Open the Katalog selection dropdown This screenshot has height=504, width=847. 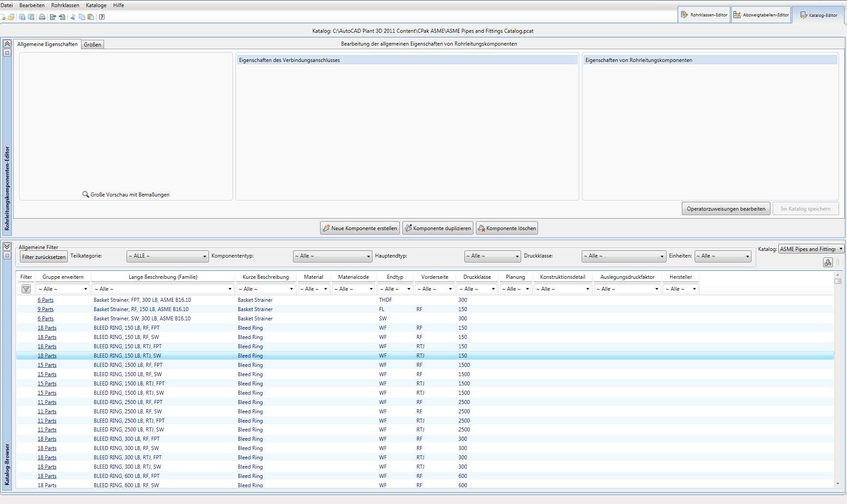pyautogui.click(x=811, y=249)
